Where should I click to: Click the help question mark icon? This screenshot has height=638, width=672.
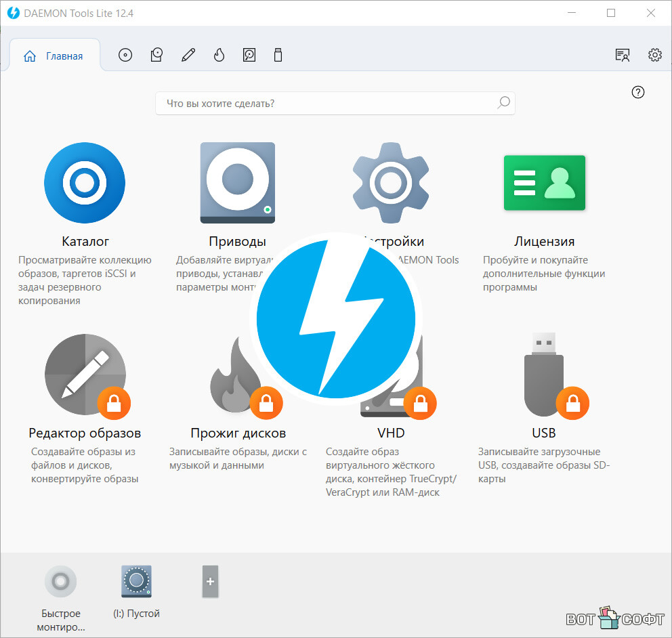637,93
